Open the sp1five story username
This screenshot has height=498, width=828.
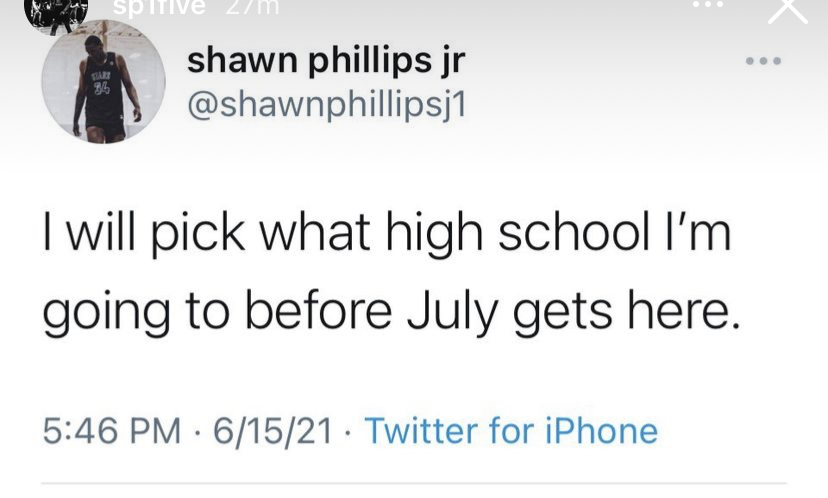[x=158, y=7]
